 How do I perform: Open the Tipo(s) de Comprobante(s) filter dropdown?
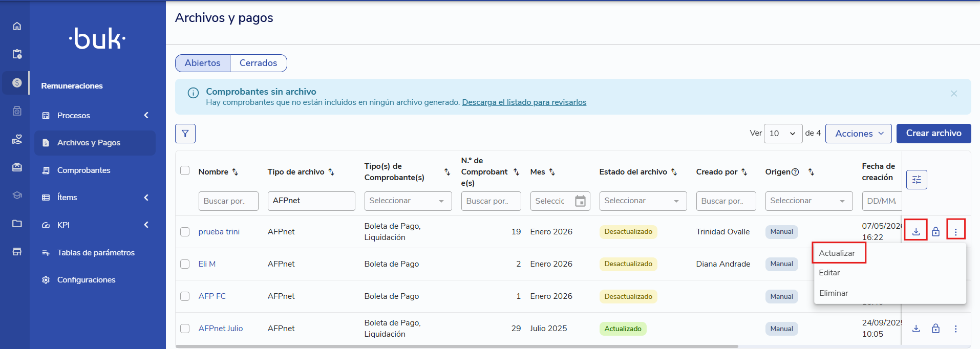[408, 201]
